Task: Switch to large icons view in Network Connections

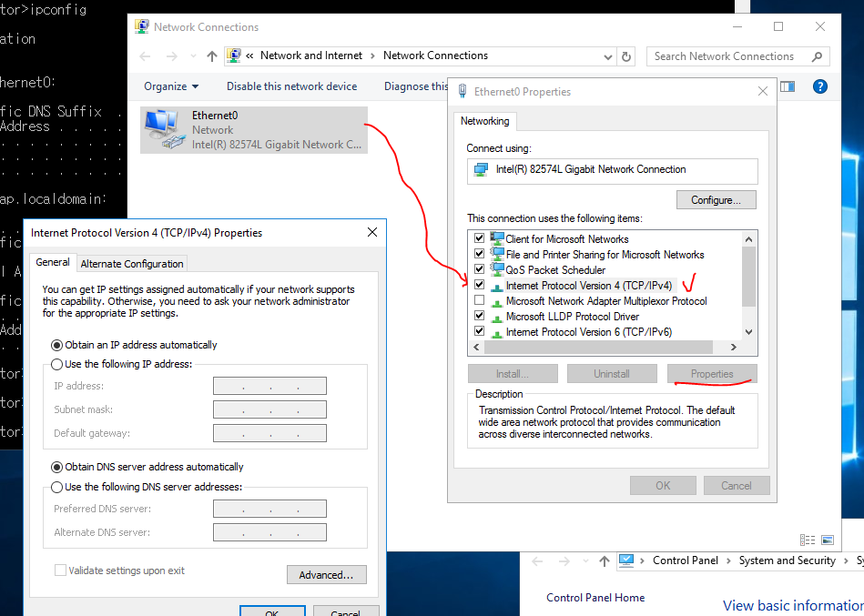Action: coord(827,540)
